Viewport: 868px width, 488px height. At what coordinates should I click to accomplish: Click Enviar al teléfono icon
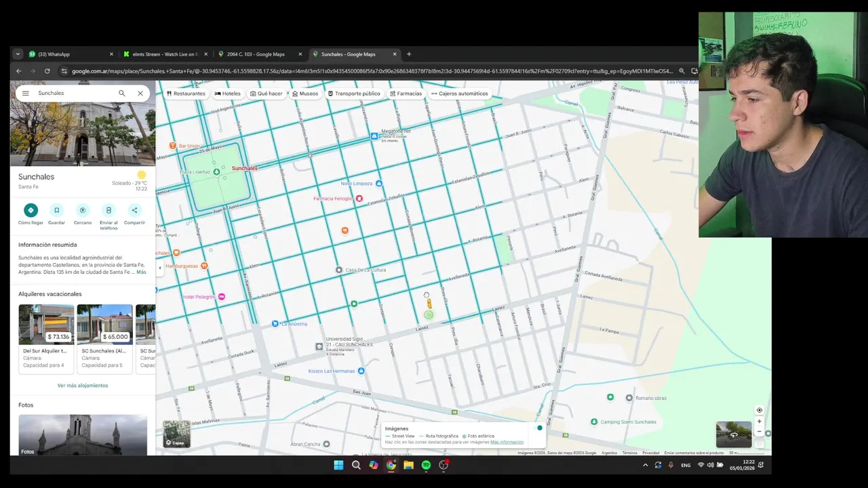108,210
